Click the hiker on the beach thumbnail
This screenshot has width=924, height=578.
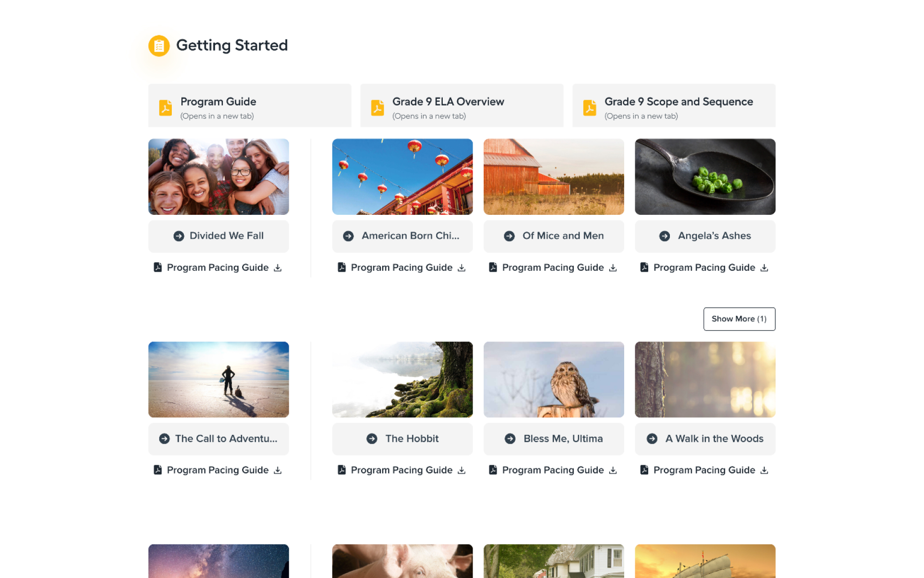218,380
